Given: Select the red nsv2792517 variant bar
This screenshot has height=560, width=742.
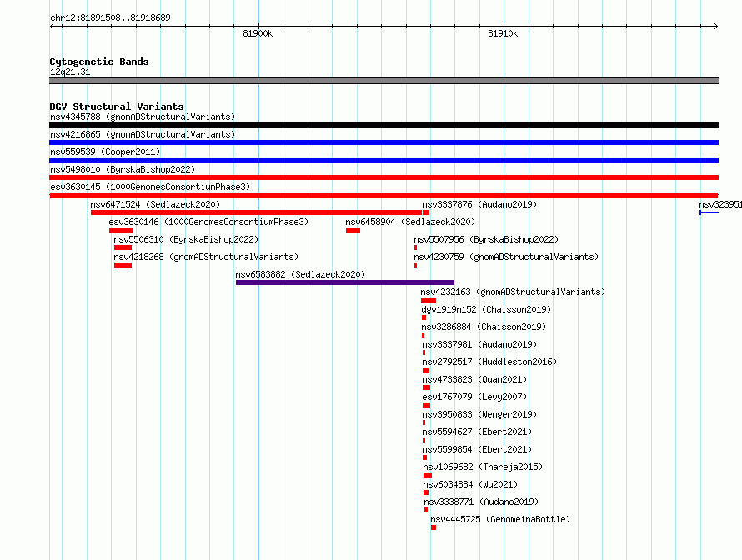Looking at the screenshot, I should 426,370.
